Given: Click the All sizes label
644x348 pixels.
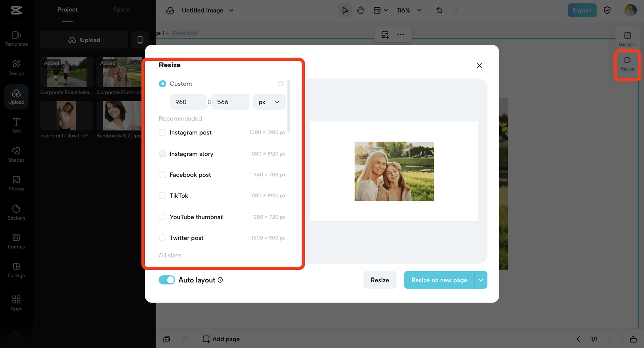Looking at the screenshot, I should (x=170, y=255).
